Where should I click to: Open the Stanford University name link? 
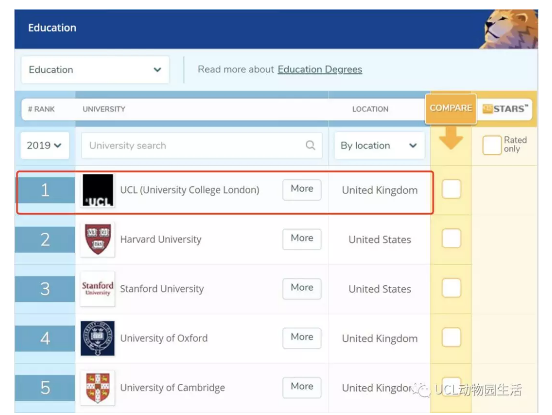162,289
